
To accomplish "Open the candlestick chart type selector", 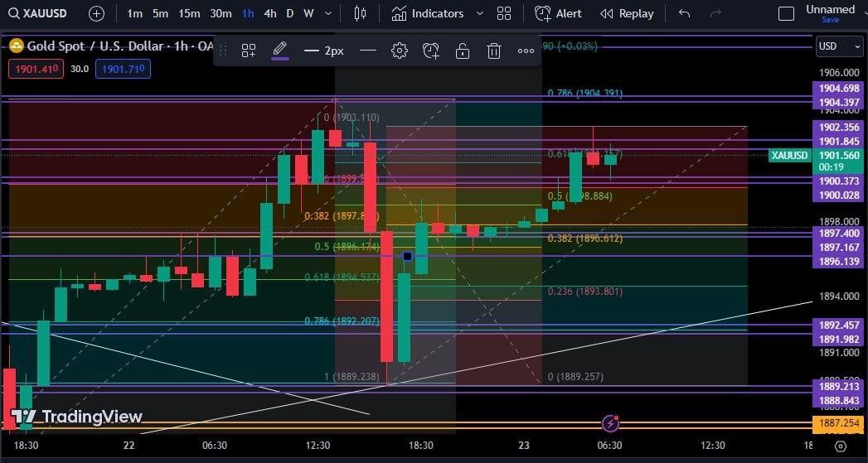I will [x=360, y=13].
